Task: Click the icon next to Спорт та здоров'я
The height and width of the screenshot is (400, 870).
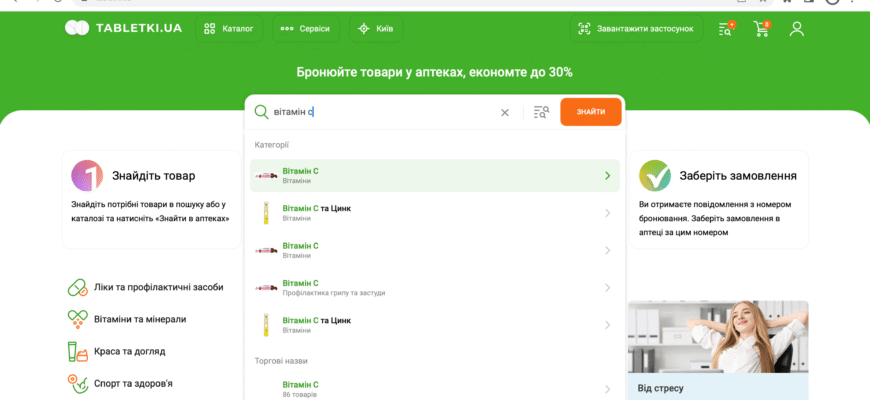Action: 78,383
